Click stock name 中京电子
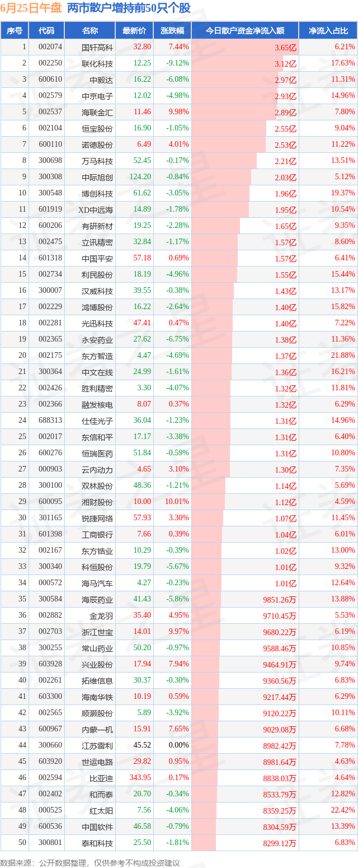The image size is (358, 868). pos(97,96)
